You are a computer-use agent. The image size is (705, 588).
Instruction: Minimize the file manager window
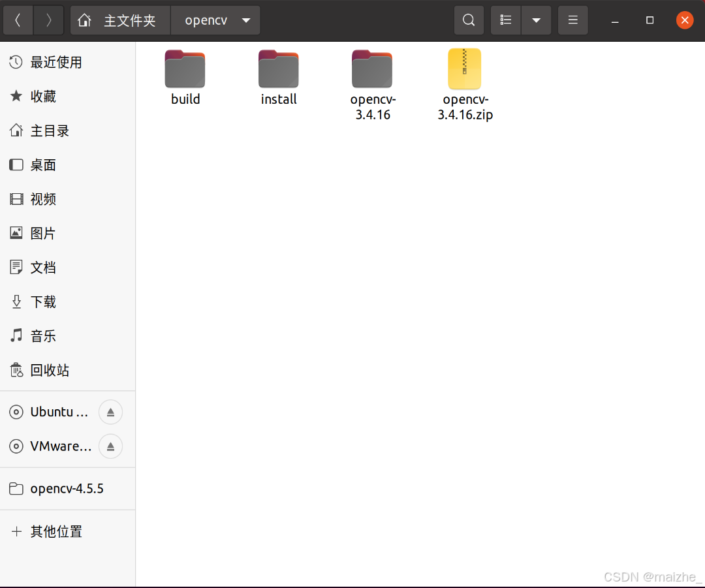tap(615, 20)
